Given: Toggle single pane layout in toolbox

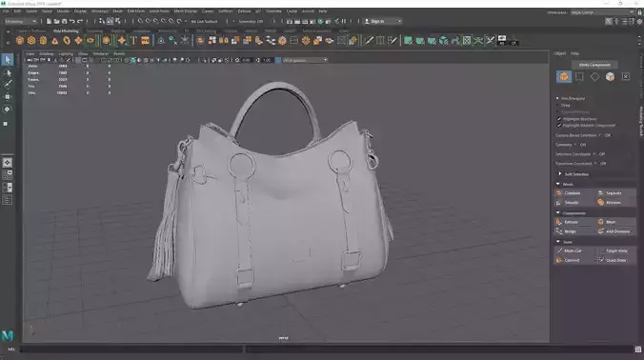Looking at the screenshot, I should (8, 163).
